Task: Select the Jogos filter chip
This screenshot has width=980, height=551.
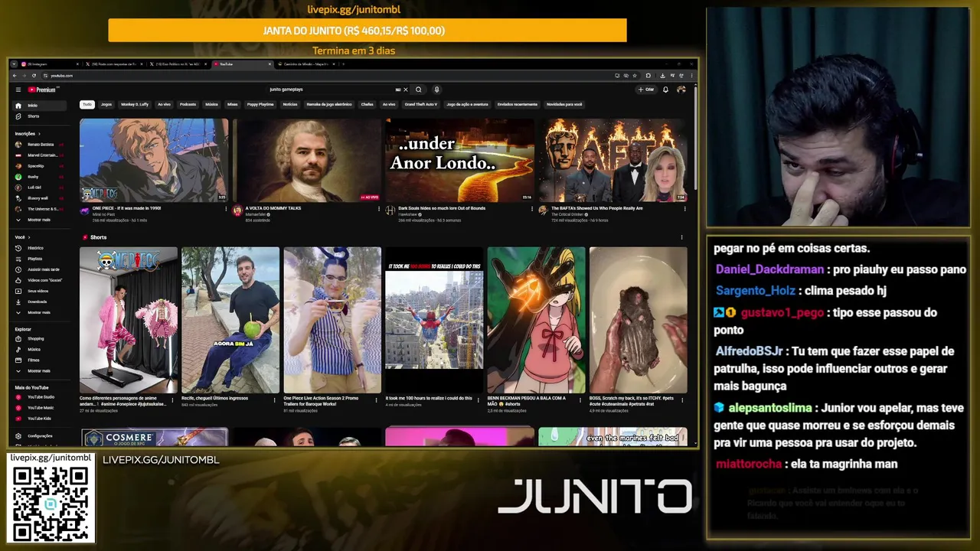Action: point(106,104)
